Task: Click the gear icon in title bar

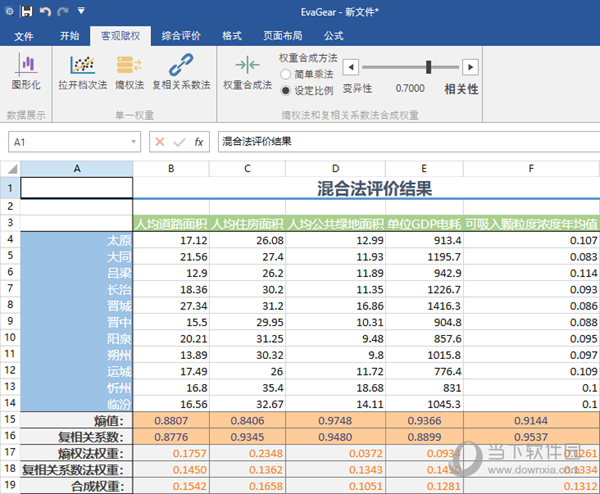Action: (10, 11)
